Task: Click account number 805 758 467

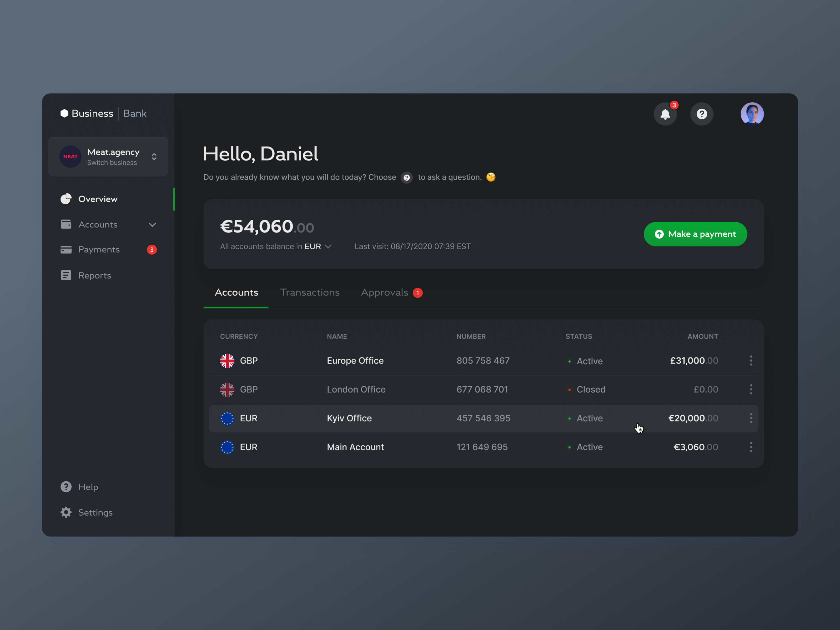Action: (x=483, y=361)
